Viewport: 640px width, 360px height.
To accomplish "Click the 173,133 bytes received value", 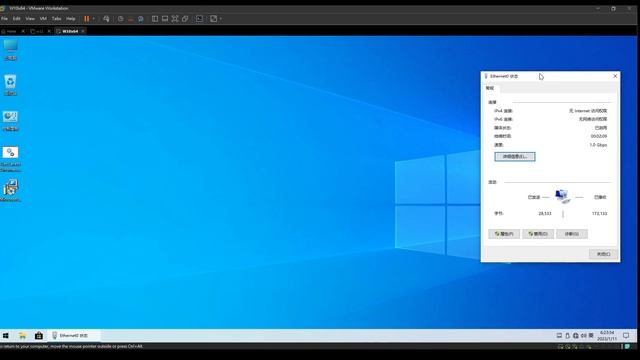I will pos(599,213).
